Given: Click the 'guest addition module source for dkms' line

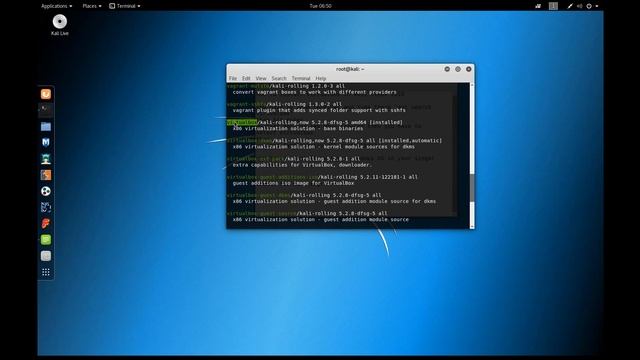Looking at the screenshot, I should tap(334, 201).
